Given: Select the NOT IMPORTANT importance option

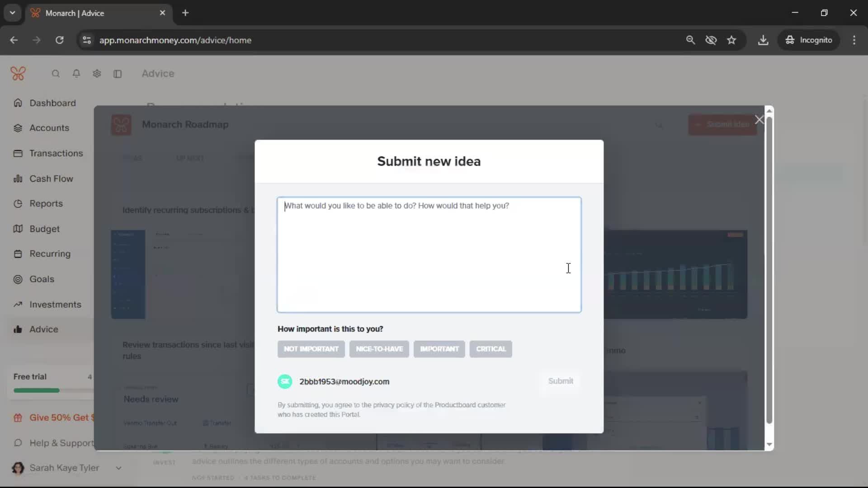Looking at the screenshot, I should pyautogui.click(x=311, y=349).
